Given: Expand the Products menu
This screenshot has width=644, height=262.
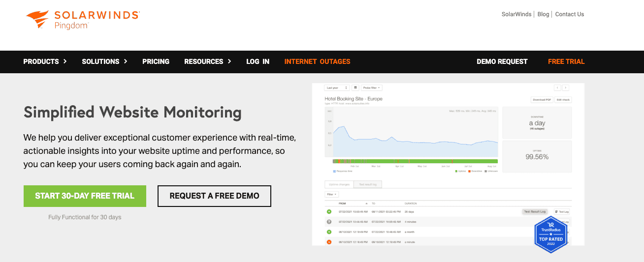Looking at the screenshot, I should coord(45,61).
